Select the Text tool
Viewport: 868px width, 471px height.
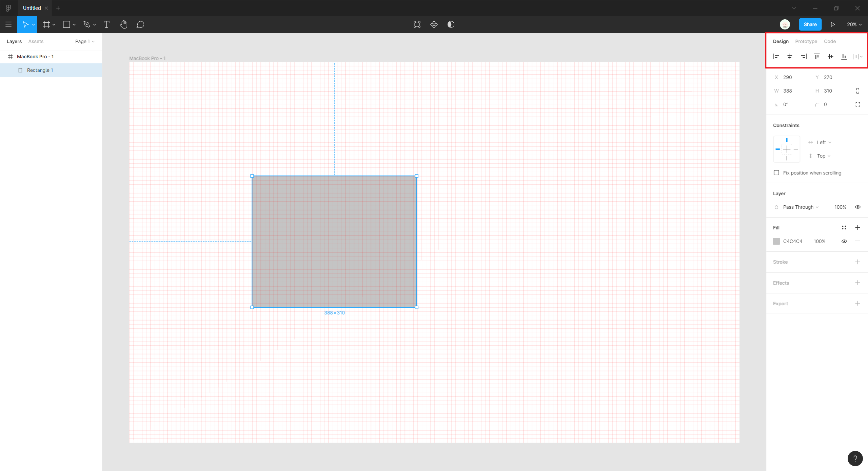[x=106, y=24]
